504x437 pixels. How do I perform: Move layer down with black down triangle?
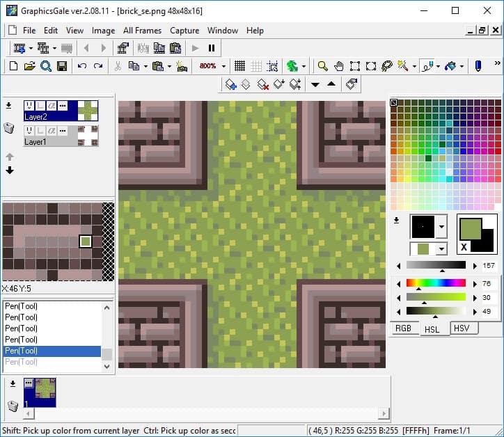315,84
